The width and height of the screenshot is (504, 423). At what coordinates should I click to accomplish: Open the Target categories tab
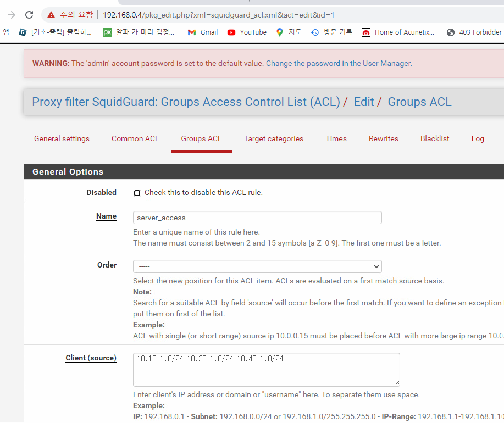[x=274, y=138]
